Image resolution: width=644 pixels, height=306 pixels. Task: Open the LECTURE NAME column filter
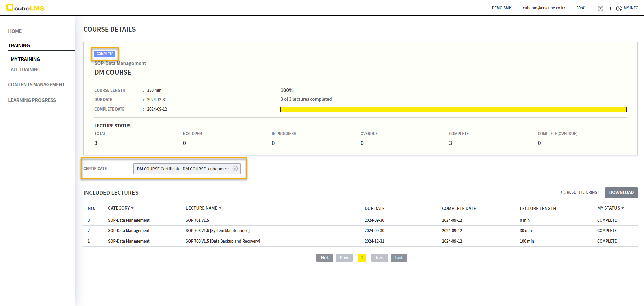tap(220, 208)
